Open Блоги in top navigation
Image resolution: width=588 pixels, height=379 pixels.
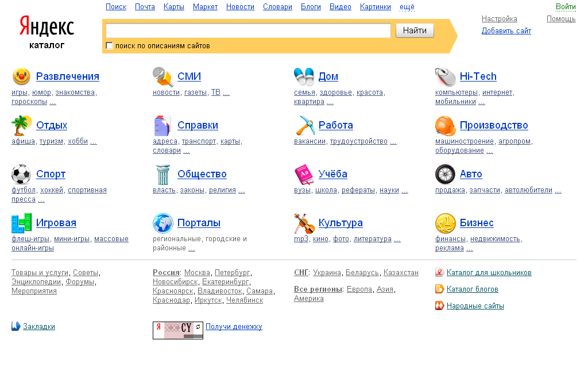(311, 7)
